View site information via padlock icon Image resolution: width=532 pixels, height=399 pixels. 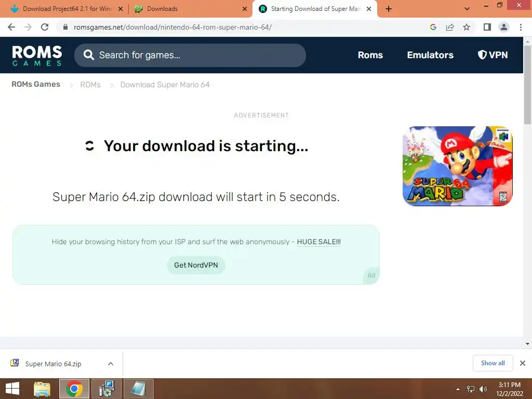[x=65, y=27]
